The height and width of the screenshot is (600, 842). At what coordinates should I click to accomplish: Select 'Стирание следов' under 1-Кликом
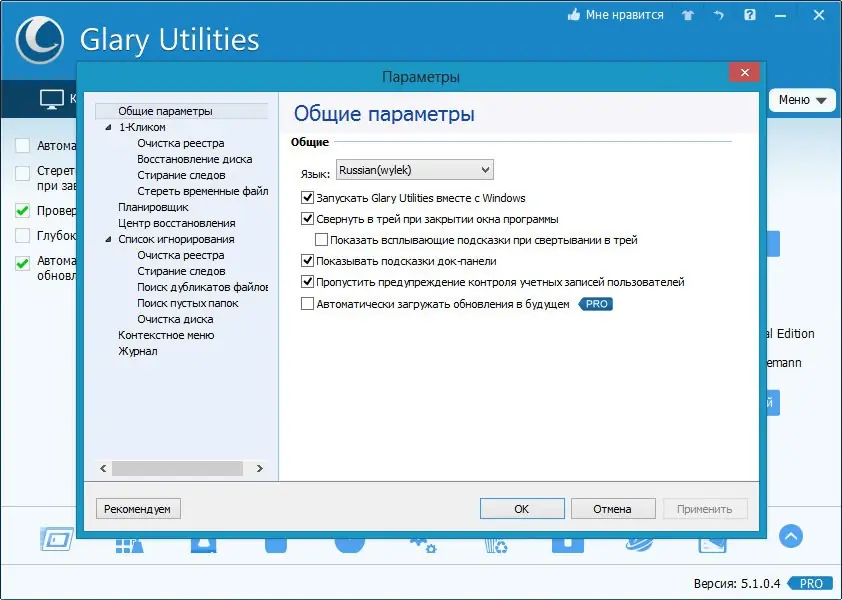181,175
